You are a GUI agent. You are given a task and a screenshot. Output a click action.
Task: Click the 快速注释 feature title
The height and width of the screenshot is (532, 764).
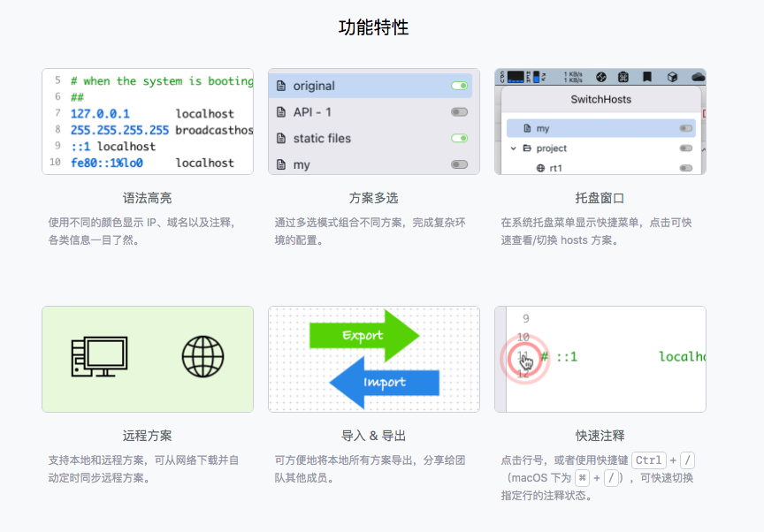tap(600, 436)
